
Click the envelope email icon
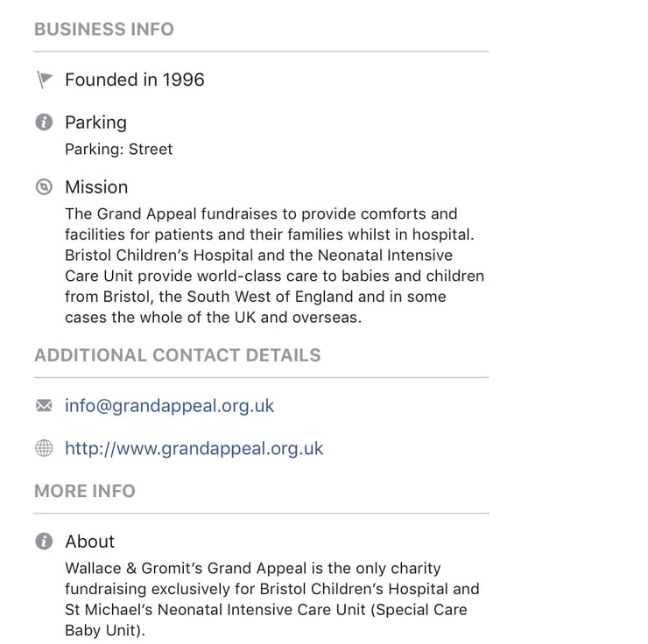(x=44, y=405)
